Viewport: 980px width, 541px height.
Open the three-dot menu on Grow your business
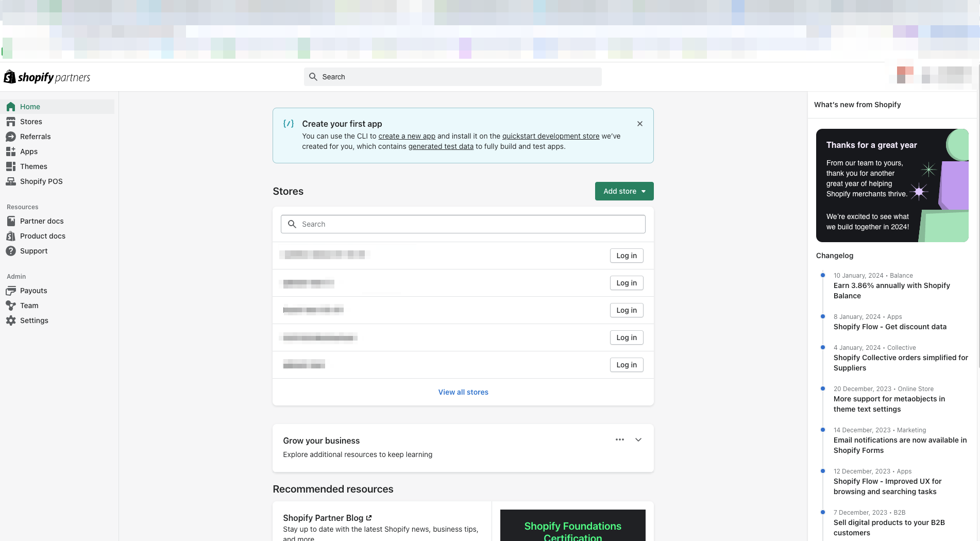[620, 439]
